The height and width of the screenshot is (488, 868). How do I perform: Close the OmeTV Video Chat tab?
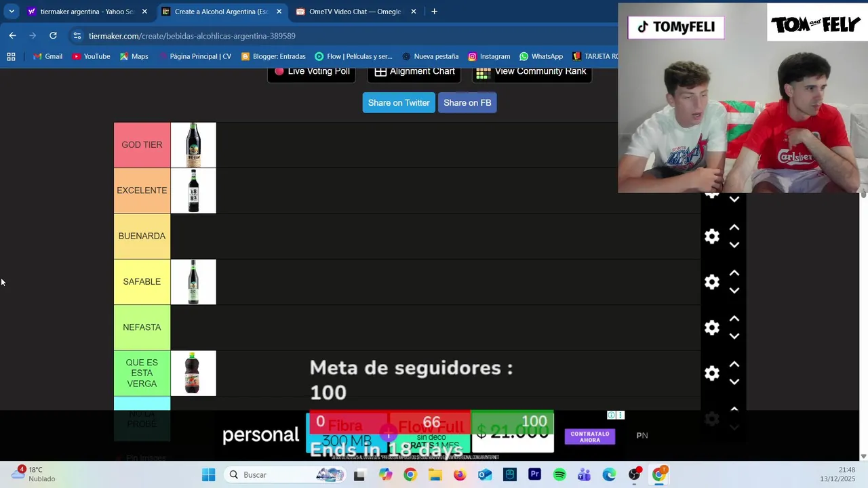[x=414, y=12]
